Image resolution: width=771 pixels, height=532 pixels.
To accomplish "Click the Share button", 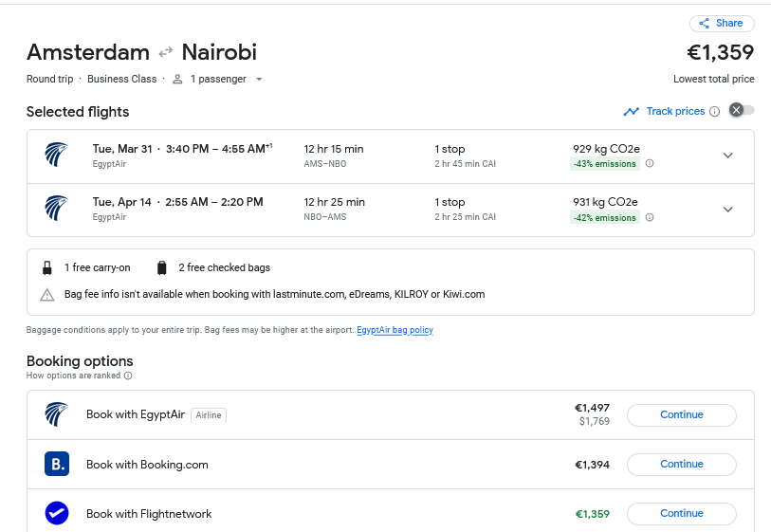I will [x=721, y=24].
